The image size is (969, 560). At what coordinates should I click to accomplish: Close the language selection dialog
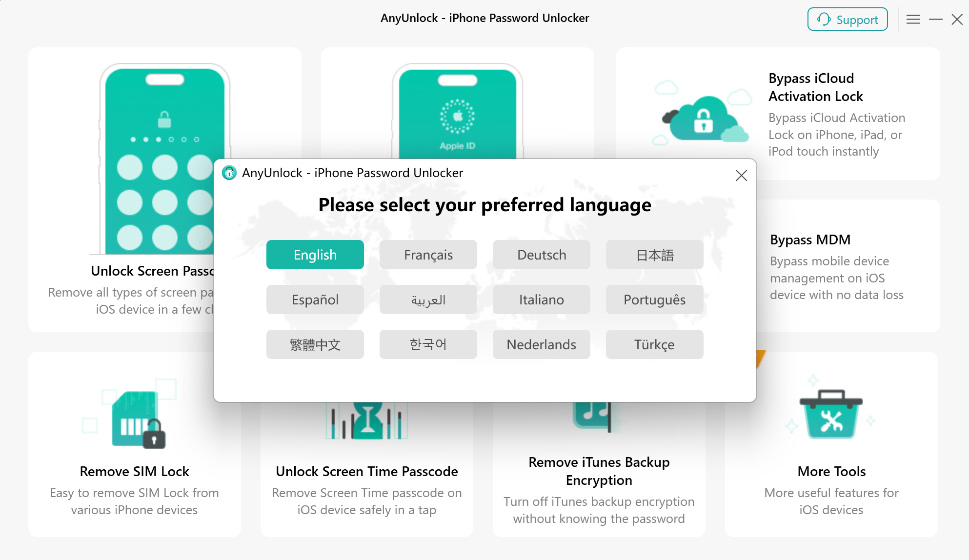(741, 175)
